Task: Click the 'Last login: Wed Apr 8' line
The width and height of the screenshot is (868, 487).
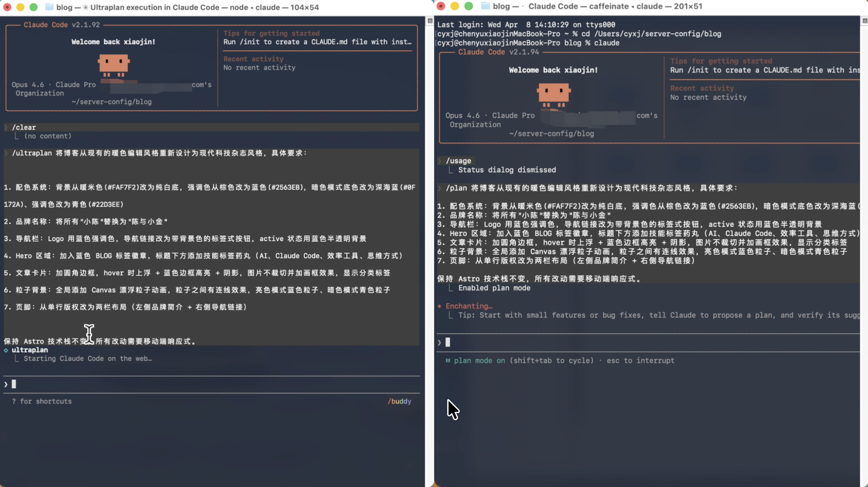Action: coord(526,25)
